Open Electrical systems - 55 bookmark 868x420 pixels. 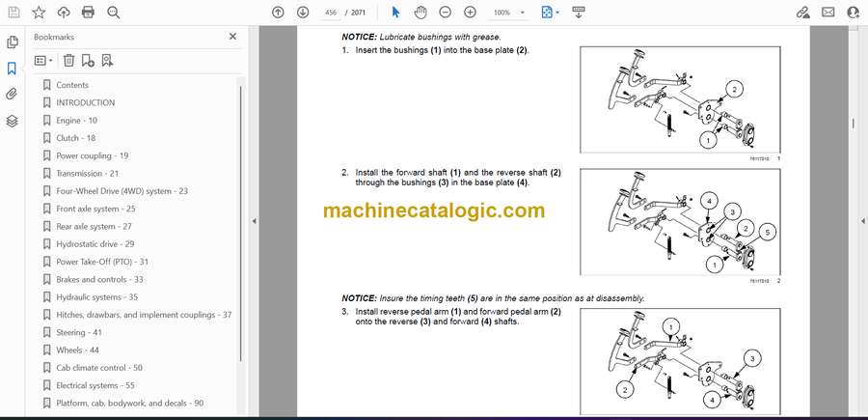pos(95,385)
